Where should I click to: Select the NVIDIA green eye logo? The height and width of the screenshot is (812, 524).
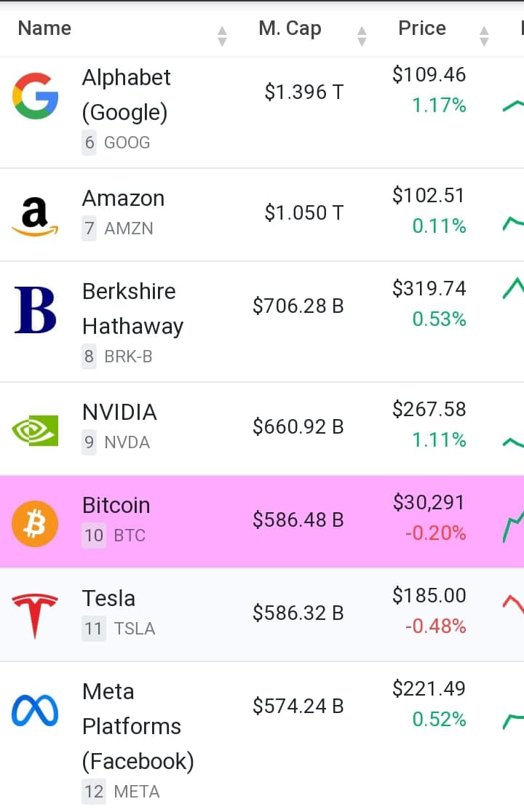pyautogui.click(x=35, y=430)
